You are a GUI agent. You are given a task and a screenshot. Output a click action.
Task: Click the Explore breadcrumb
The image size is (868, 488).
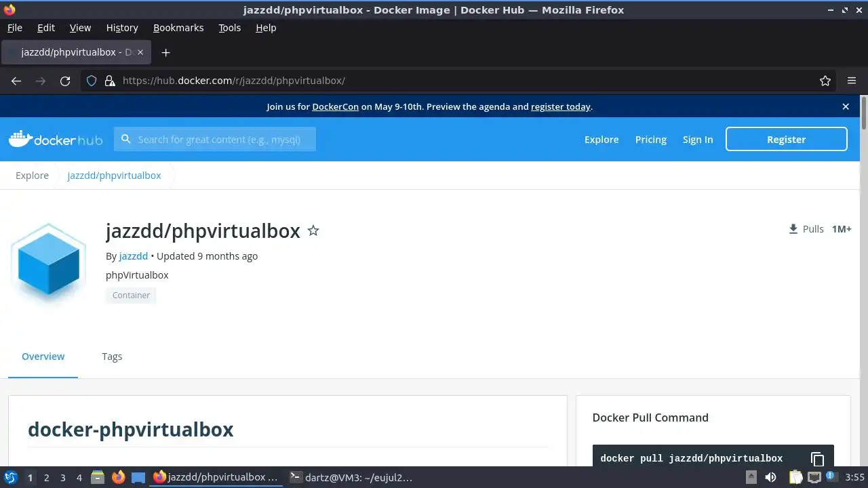click(x=33, y=176)
